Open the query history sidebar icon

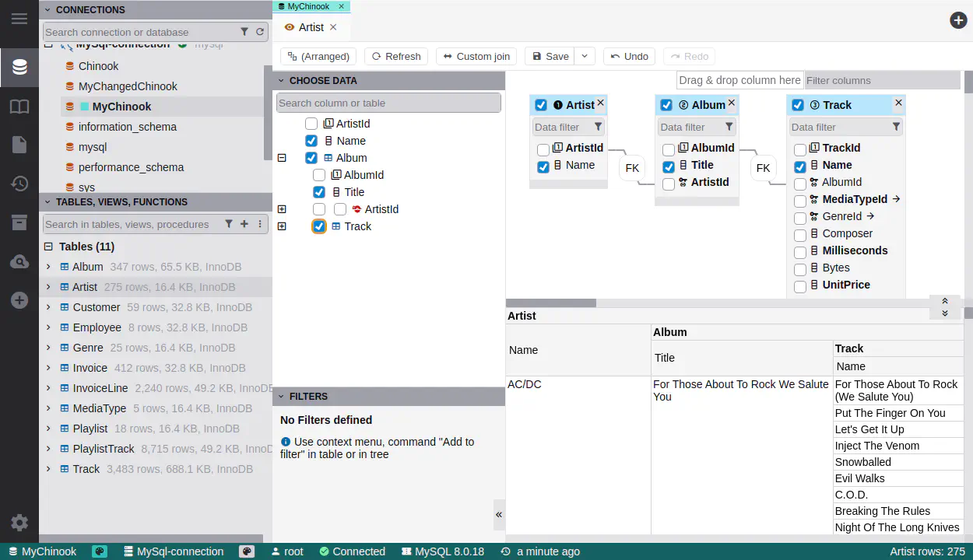pos(19,184)
